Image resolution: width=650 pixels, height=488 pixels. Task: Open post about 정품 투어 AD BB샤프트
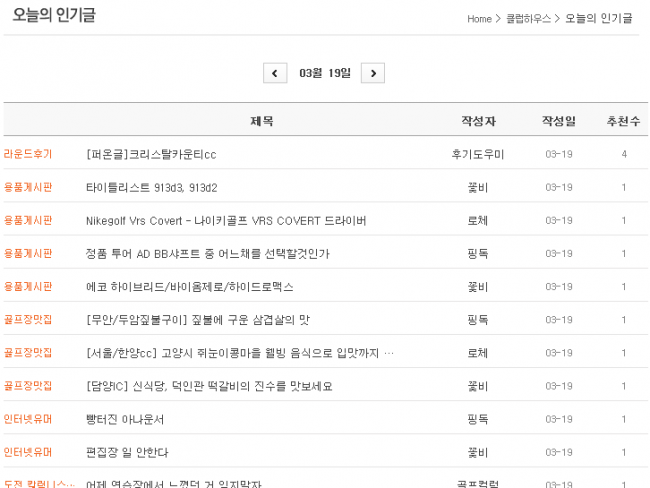pos(207,253)
